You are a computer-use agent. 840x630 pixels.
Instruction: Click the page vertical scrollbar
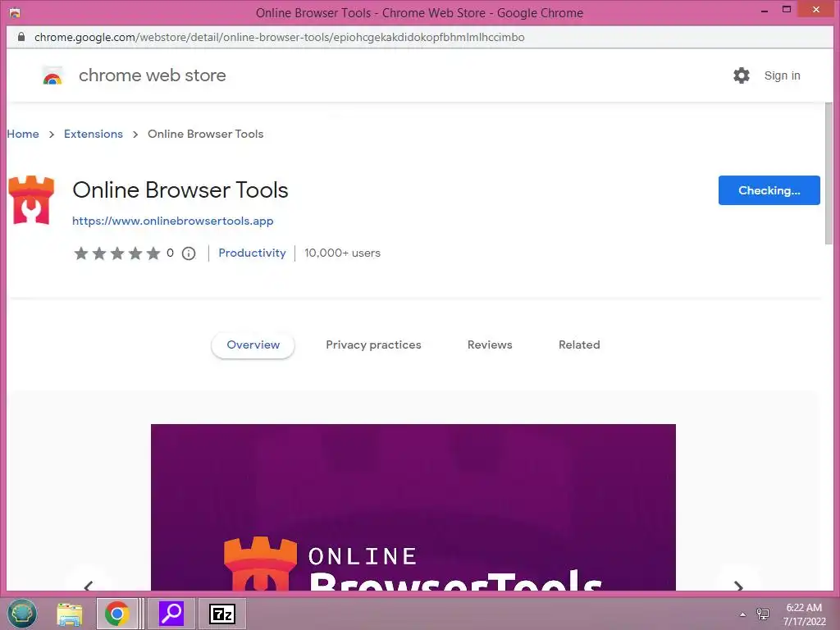pos(829,174)
